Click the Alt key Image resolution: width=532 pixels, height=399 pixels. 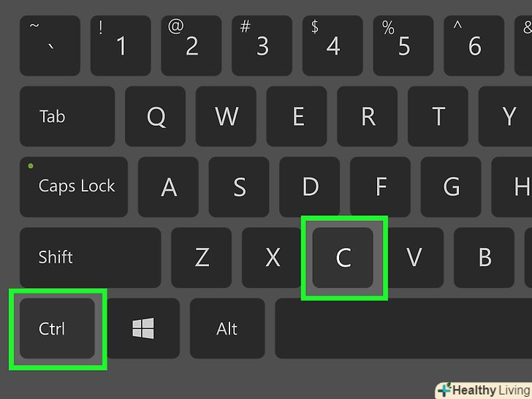tap(227, 328)
